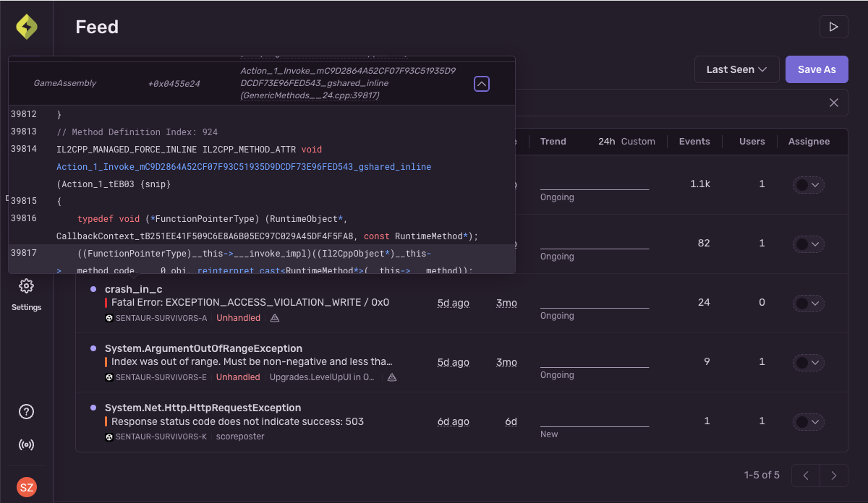Toggle assignee on the 1.1k events issue

click(808, 185)
